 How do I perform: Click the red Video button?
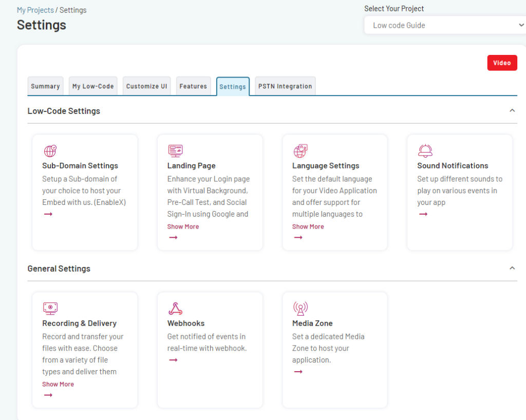[502, 63]
